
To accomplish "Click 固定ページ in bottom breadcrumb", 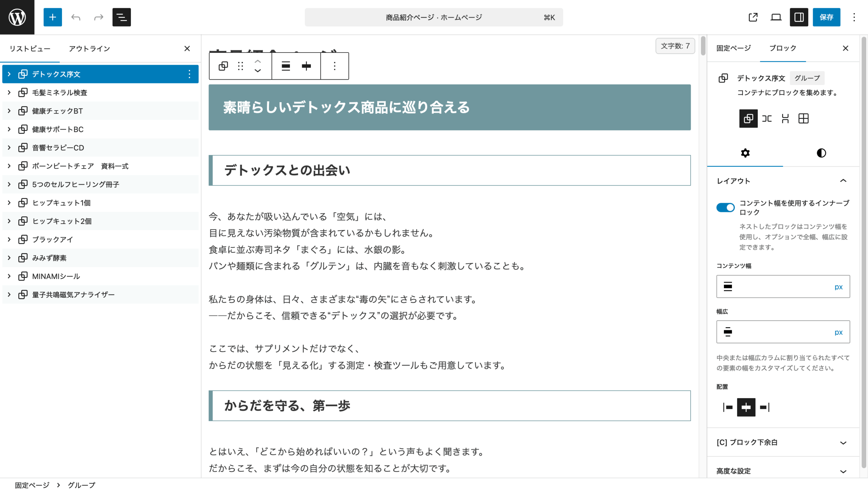I will pos(32,485).
